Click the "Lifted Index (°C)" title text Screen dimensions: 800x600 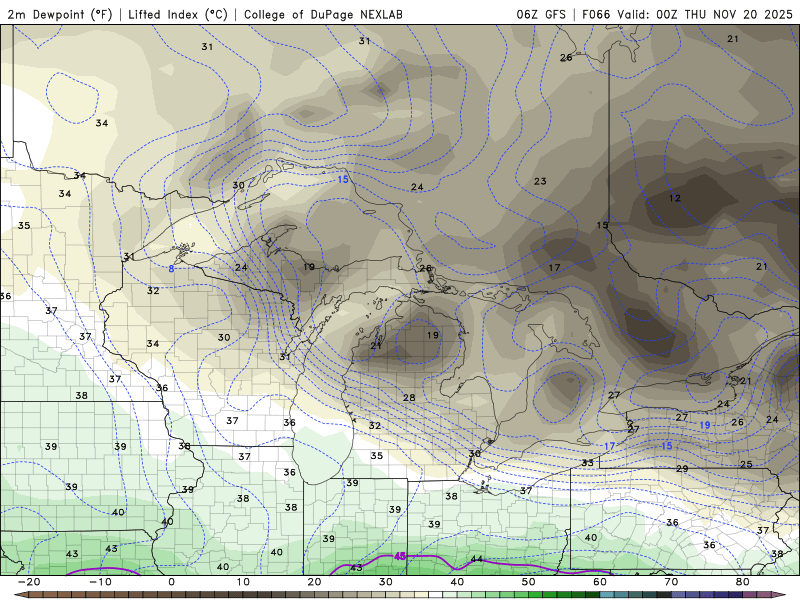178,15
